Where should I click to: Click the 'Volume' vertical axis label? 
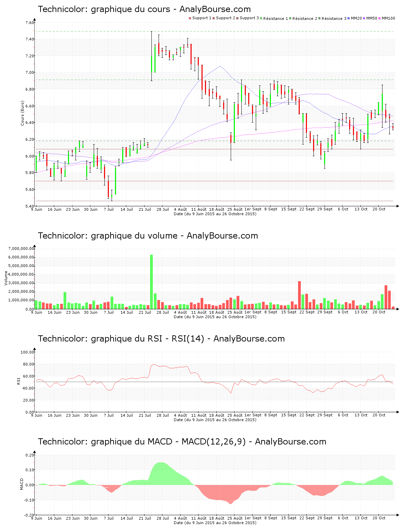point(6,278)
